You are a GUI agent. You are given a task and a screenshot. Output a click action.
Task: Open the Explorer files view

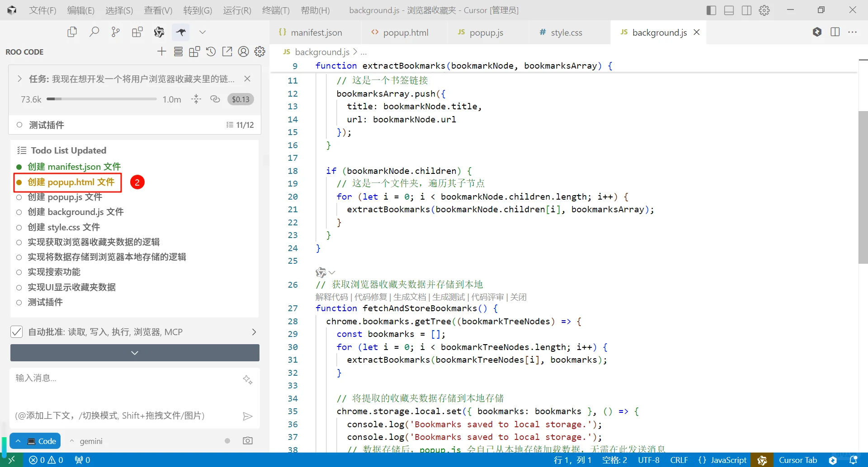click(x=72, y=32)
